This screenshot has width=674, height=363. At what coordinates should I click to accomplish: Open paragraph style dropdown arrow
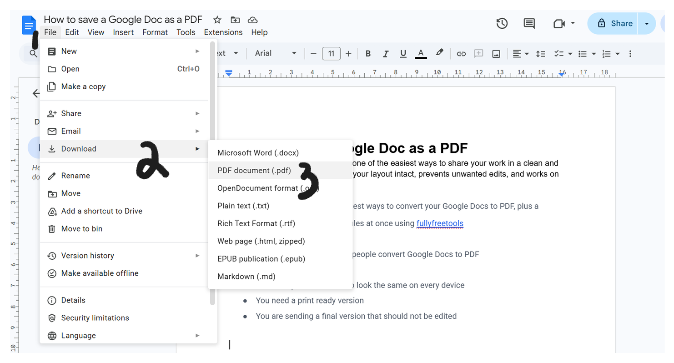point(236,53)
